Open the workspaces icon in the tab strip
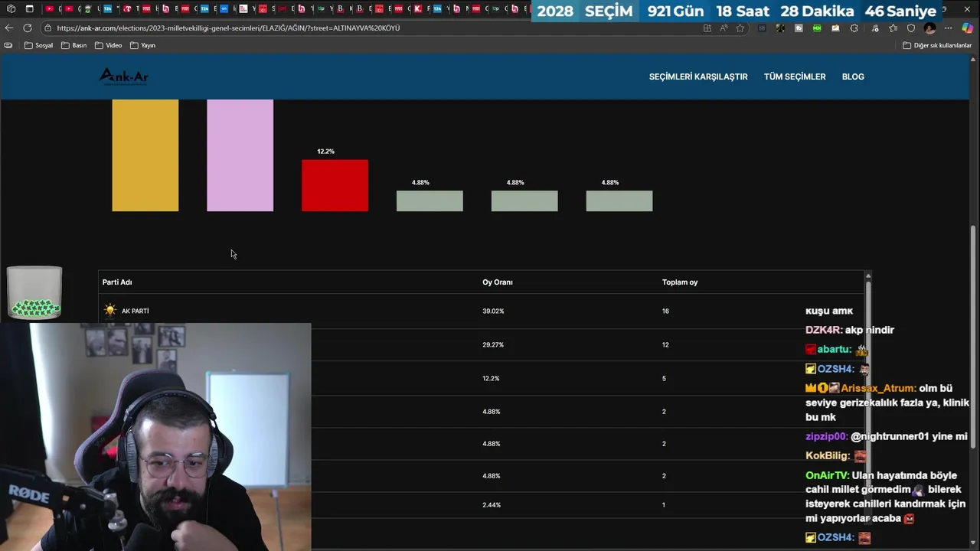Screen dimensions: 980x551 (11, 9)
